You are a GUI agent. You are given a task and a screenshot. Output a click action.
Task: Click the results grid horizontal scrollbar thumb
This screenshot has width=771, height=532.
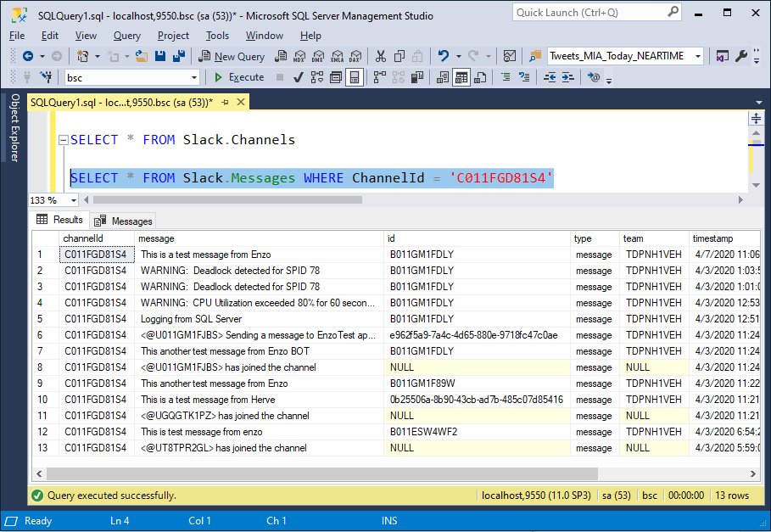coord(322,474)
